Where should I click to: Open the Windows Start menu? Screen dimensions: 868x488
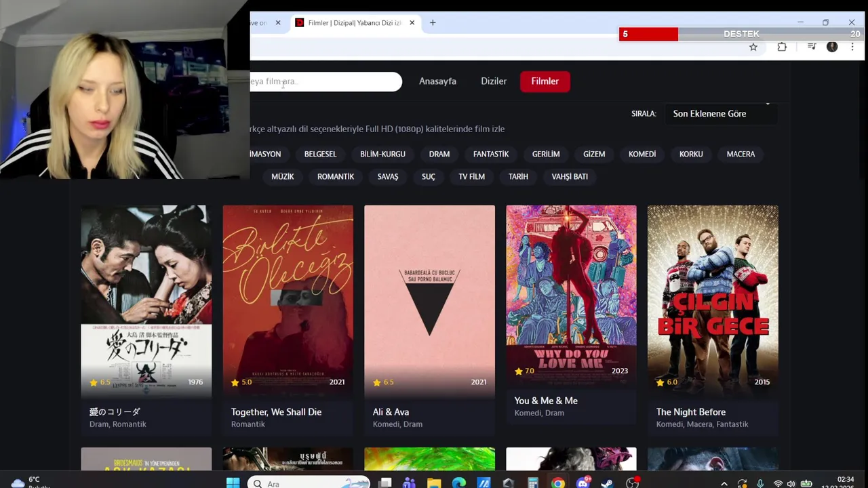pyautogui.click(x=233, y=483)
